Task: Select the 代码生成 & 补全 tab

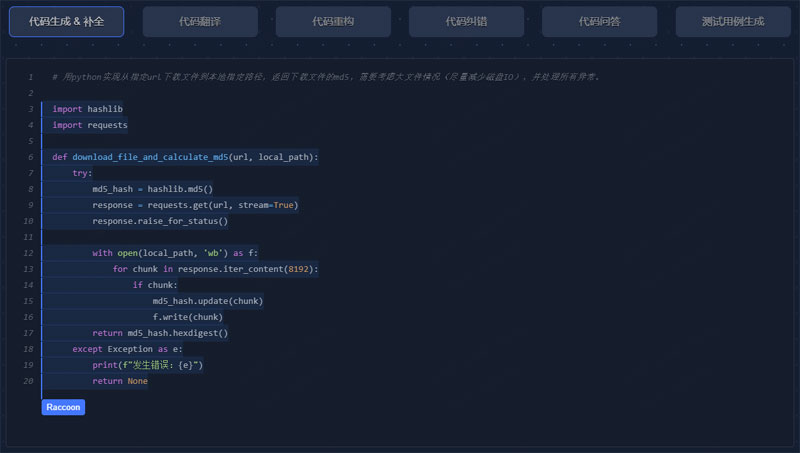Action: click(x=66, y=21)
